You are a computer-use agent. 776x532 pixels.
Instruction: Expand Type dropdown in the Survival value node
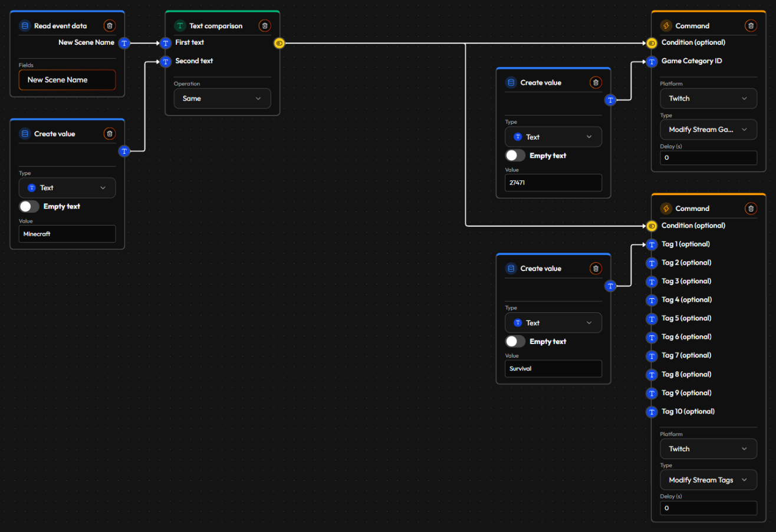[553, 323]
